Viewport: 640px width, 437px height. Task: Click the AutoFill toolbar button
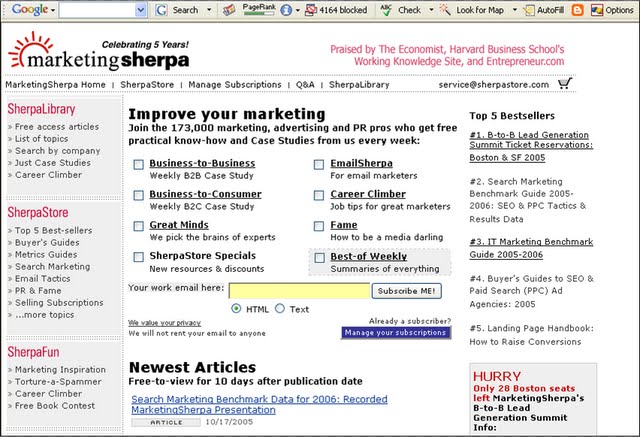(x=544, y=10)
